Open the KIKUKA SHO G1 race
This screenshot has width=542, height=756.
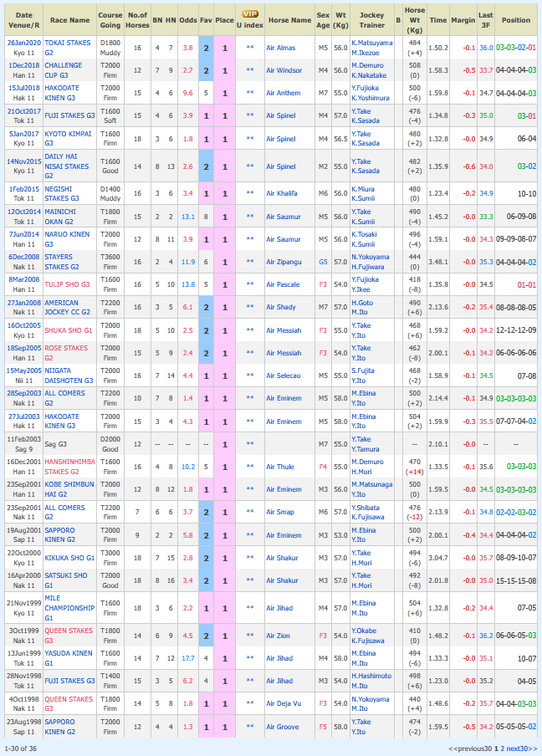click(69, 558)
